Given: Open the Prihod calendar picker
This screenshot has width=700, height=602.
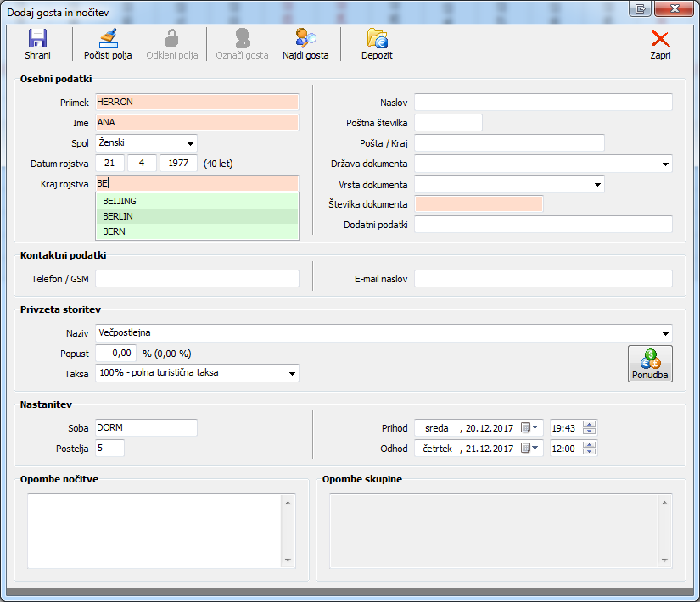Looking at the screenshot, I should 529,428.
